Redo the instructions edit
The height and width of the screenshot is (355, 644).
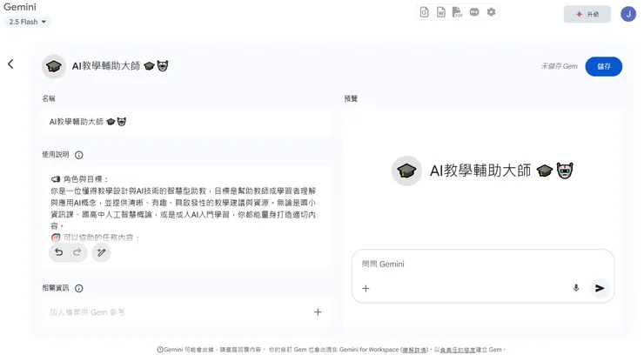click(x=77, y=252)
